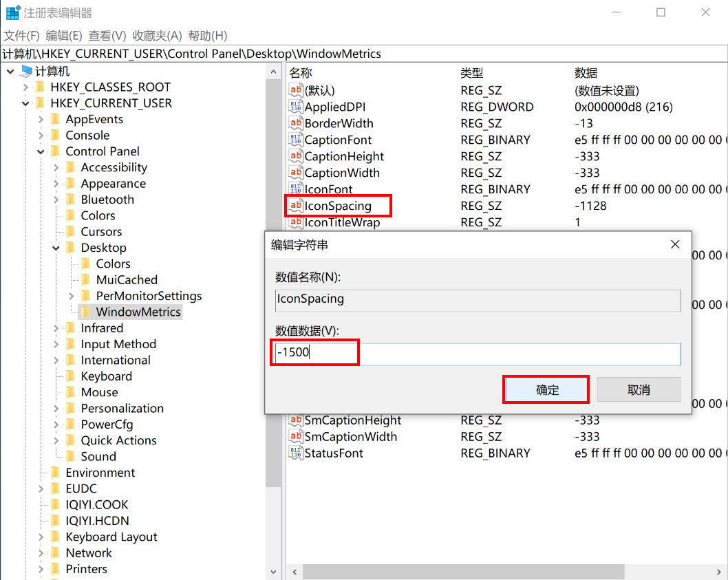Click the CaptionFont binary value icon
This screenshot has width=728, height=580.
pos(296,140)
